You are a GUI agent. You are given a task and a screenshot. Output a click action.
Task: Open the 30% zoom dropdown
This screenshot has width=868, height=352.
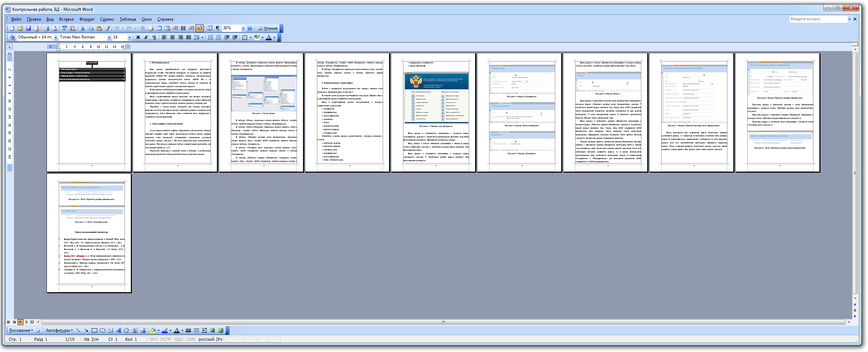coord(243,28)
